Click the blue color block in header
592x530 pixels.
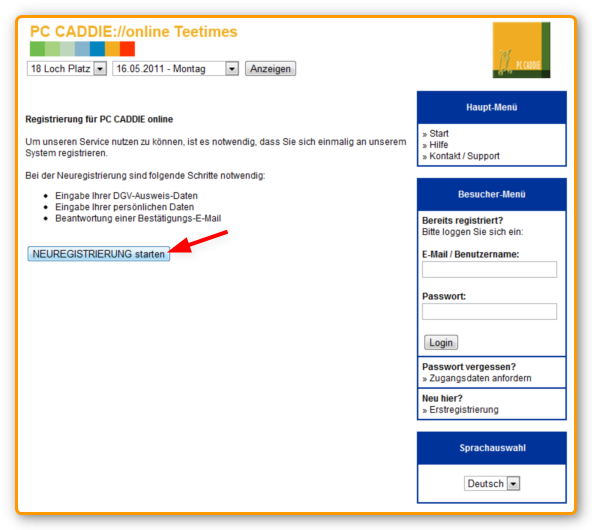(x=97, y=49)
